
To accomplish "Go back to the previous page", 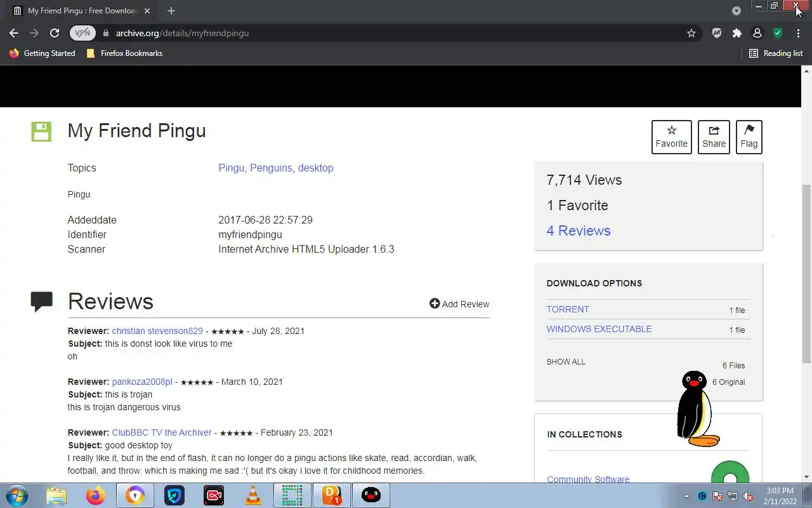I will coord(14,33).
